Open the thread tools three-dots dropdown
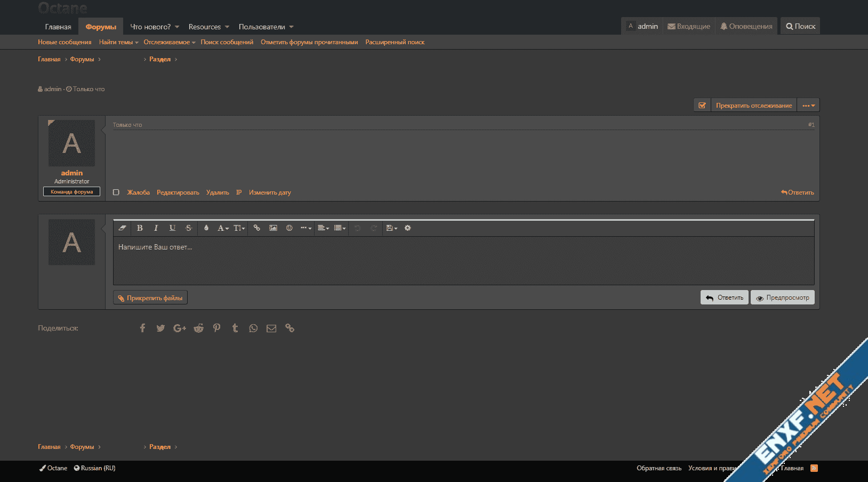Viewport: 868px width, 482px height. tap(808, 106)
